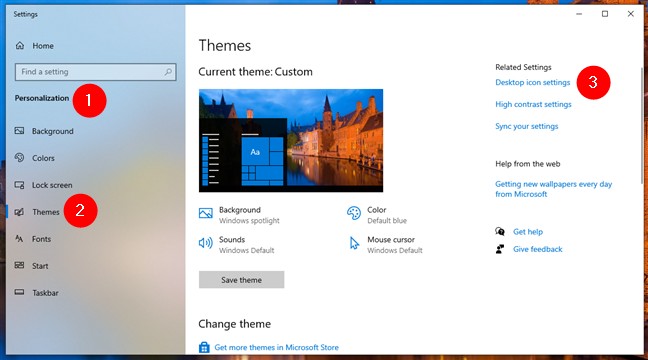Image resolution: width=648 pixels, height=360 pixels.
Task: Click the Get help chat icon
Action: [x=500, y=231]
